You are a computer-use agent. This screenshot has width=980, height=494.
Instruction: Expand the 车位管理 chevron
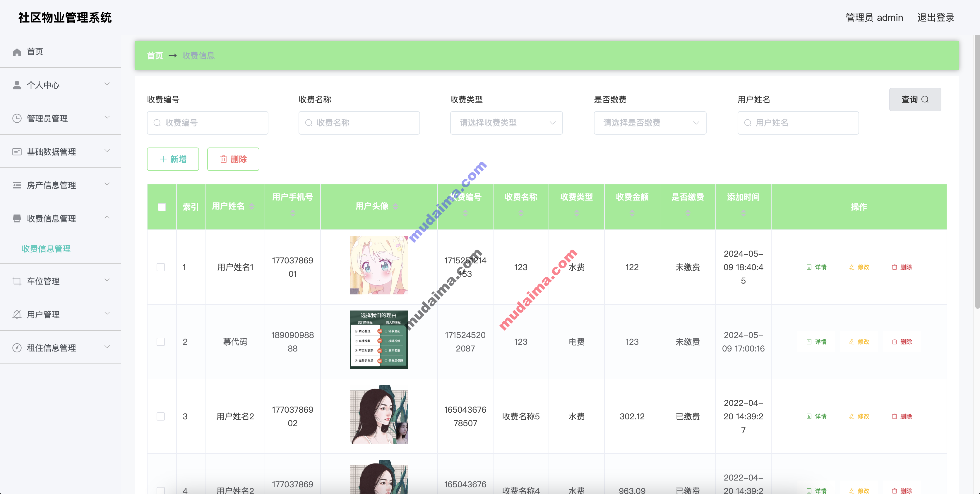click(107, 280)
